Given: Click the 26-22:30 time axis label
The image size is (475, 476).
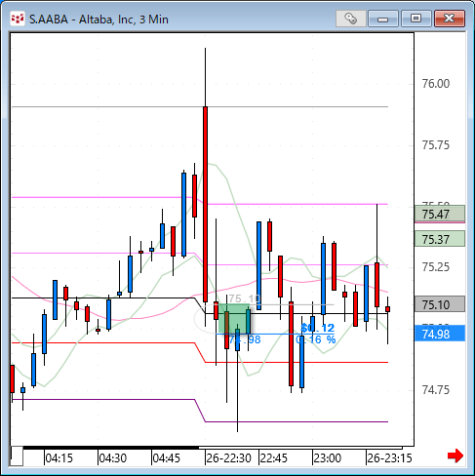Looking at the screenshot, I should pos(228,458).
